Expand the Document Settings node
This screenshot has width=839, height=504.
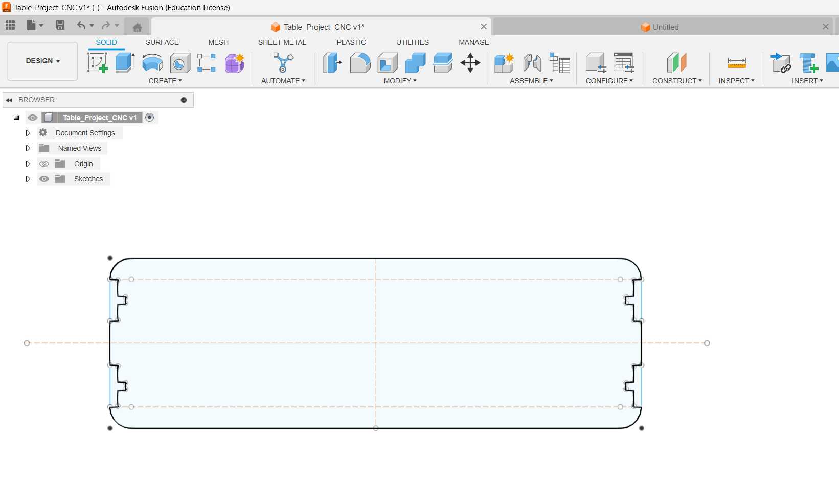click(28, 133)
